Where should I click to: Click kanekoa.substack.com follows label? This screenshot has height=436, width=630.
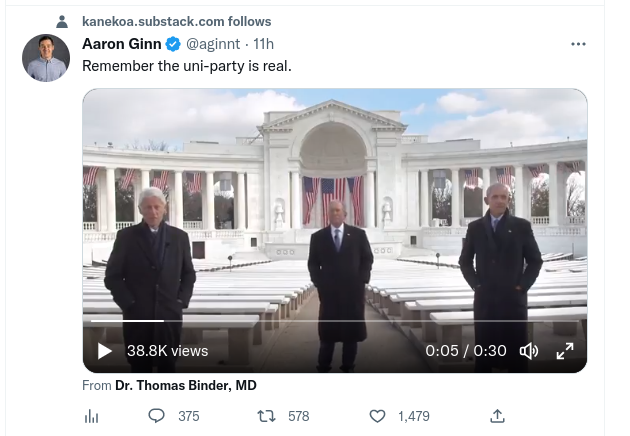[x=176, y=21]
